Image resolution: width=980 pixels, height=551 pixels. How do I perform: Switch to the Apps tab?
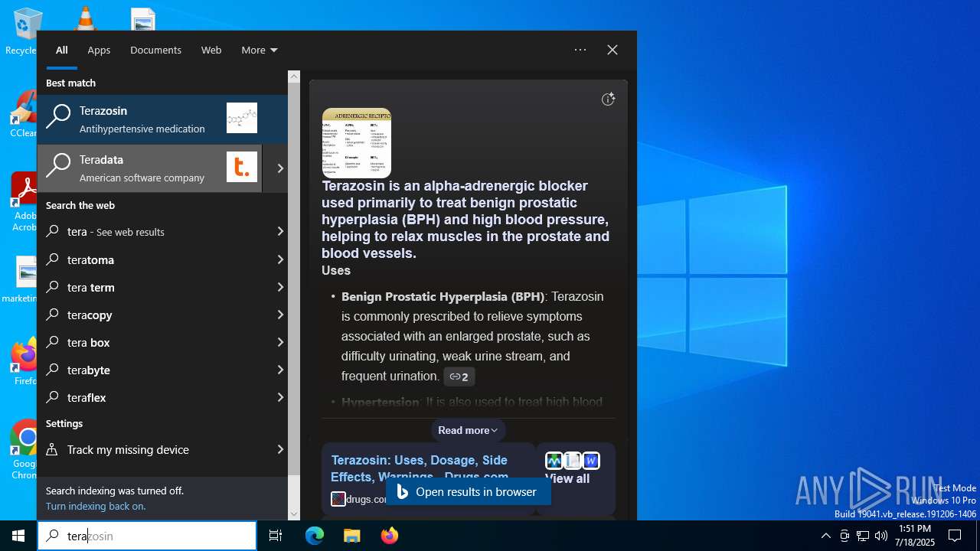click(99, 50)
